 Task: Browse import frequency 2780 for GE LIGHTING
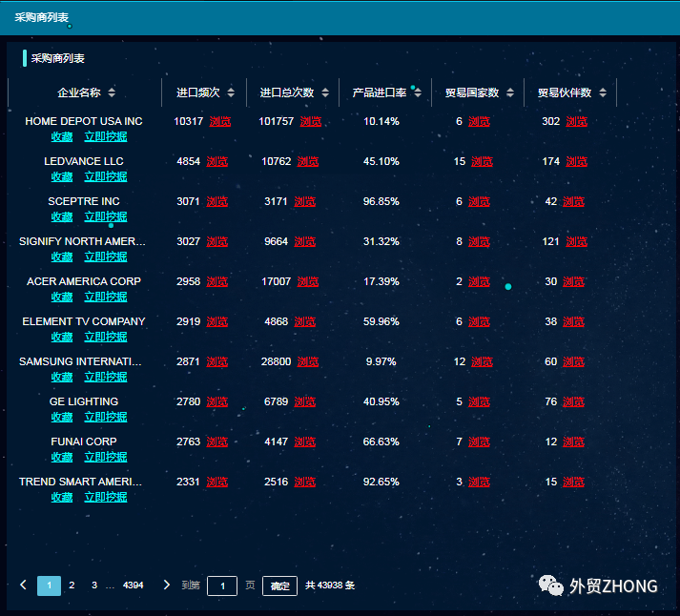(217, 401)
